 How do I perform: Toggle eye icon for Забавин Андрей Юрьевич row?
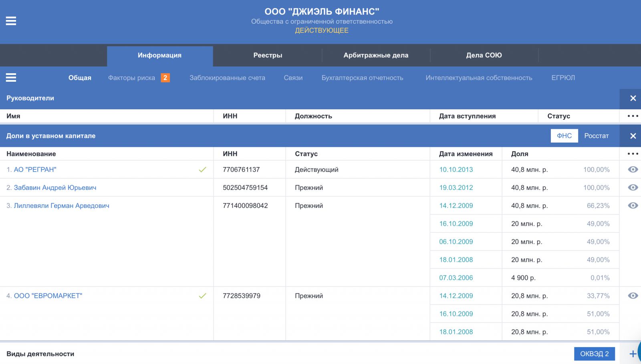tap(633, 187)
